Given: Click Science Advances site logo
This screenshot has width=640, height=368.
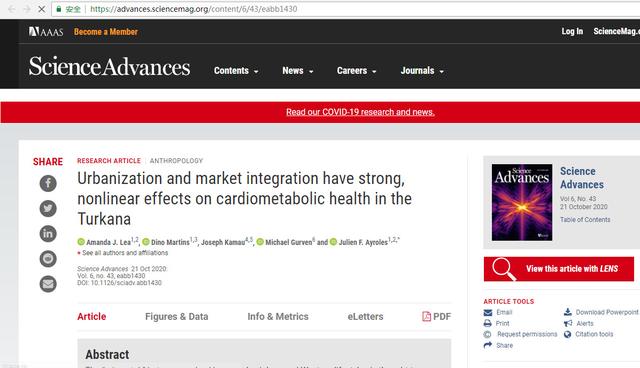Looking at the screenshot, I should pos(109,67).
